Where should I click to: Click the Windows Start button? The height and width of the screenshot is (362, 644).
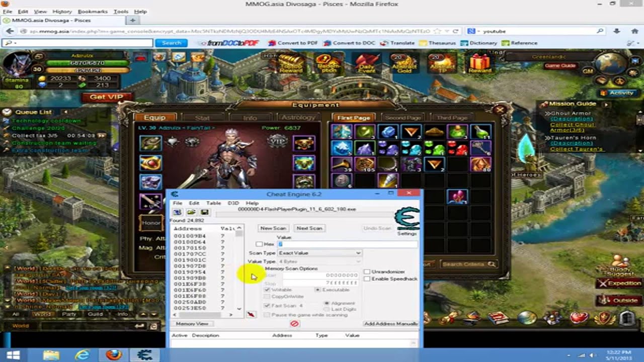tap(13, 354)
